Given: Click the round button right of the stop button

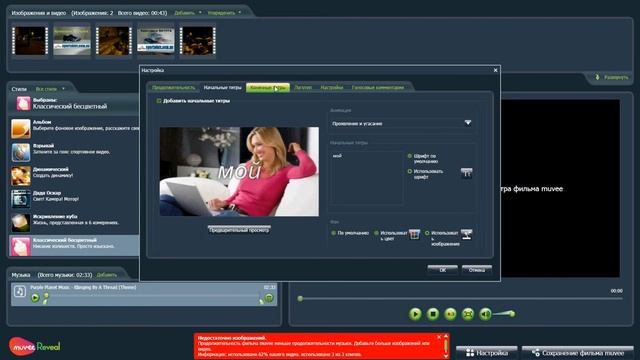Looking at the screenshot, I should click(x=450, y=314).
